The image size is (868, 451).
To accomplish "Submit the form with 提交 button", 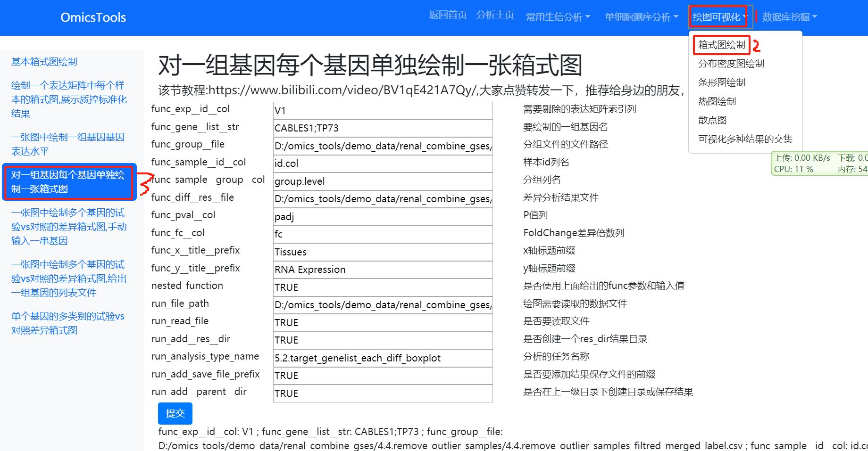I will [x=175, y=413].
